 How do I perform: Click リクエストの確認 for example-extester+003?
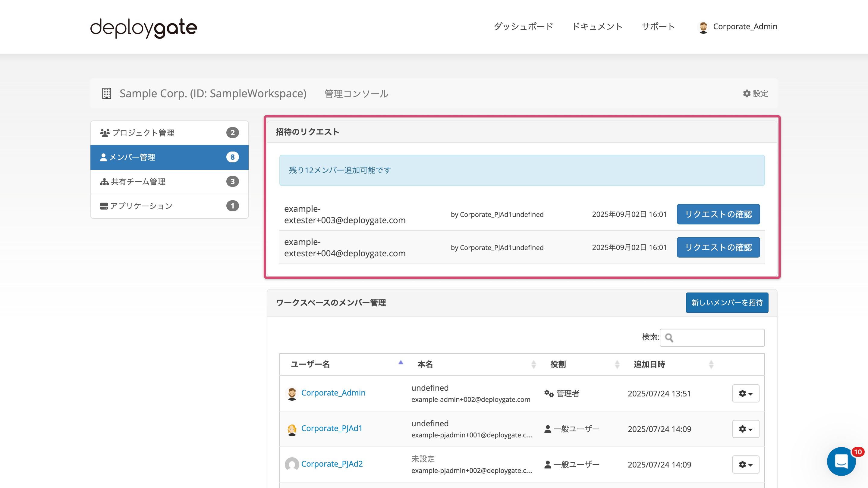pyautogui.click(x=718, y=214)
